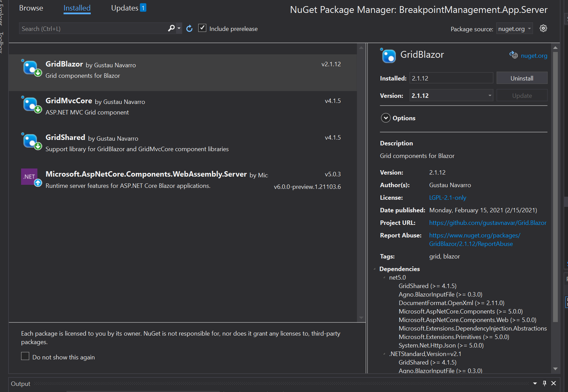Switch to the Updates tab
568x392 pixels.
[128, 8]
